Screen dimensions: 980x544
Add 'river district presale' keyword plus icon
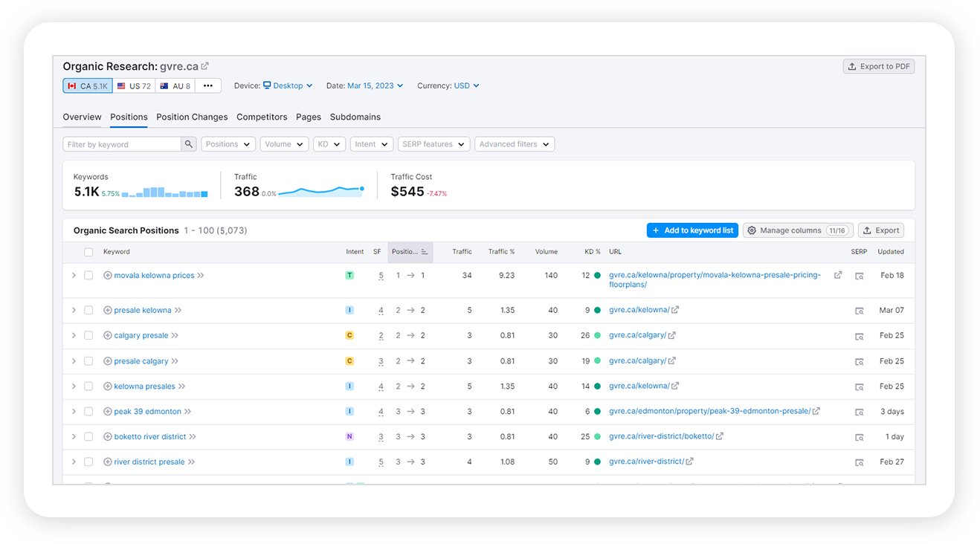point(108,462)
